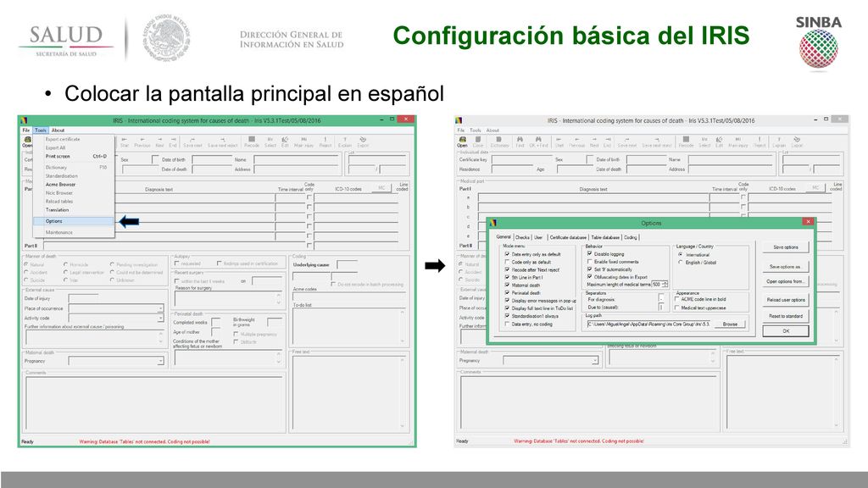Screen dimensions: 868x488
Task: Switch to the User tab in the Options dialog
Action: point(538,237)
